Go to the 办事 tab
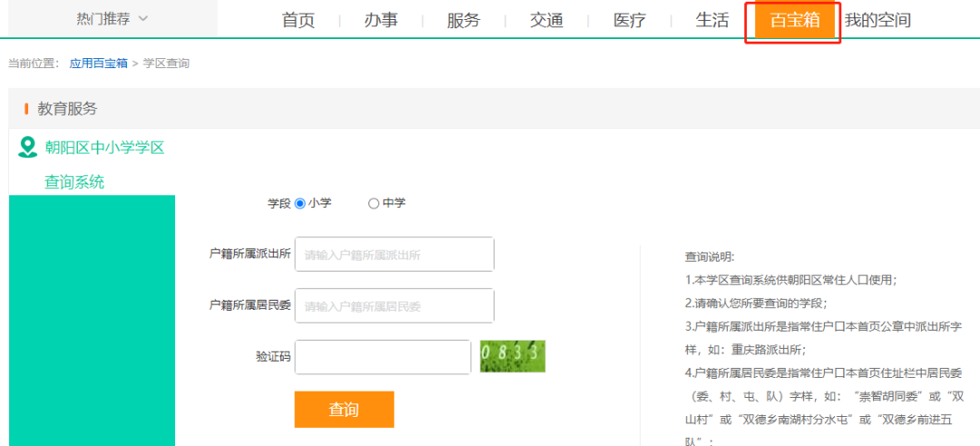 (381, 20)
